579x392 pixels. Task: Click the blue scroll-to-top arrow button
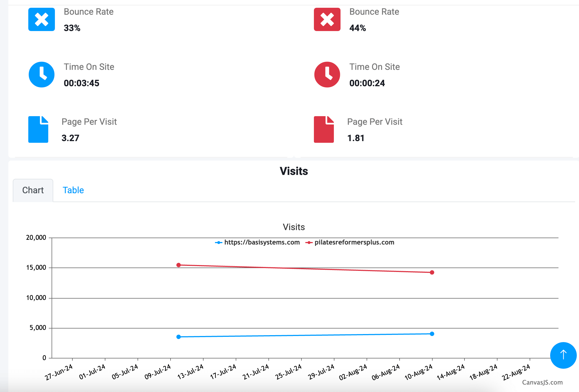pos(563,355)
